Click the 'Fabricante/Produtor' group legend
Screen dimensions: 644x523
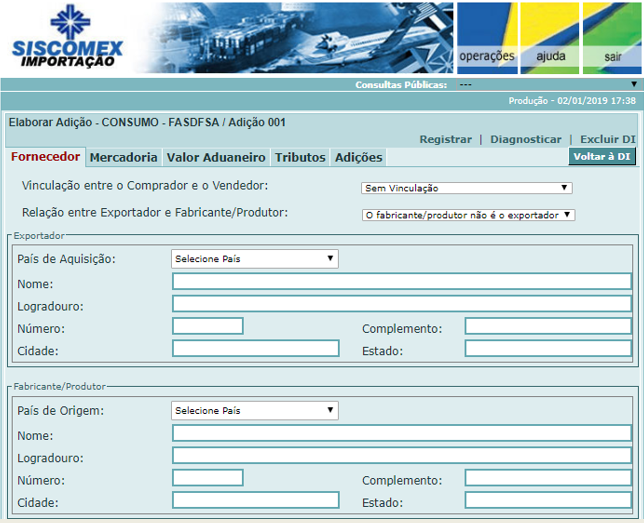(x=60, y=387)
